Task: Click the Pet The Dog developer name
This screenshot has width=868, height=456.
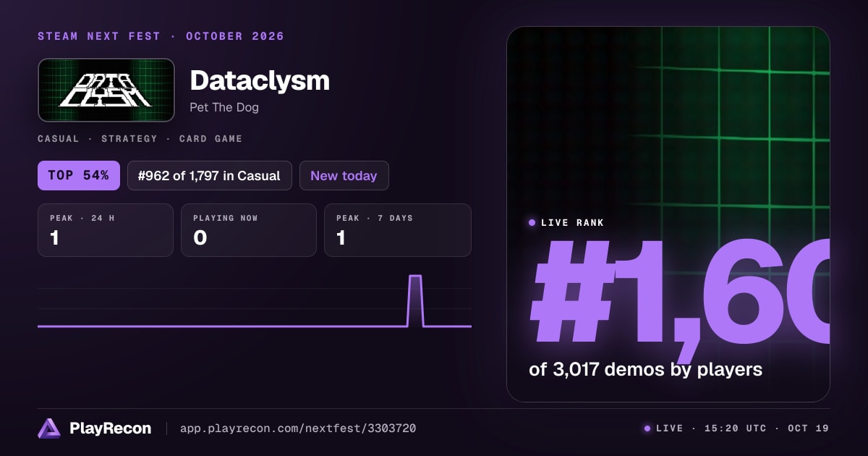Action: 224,108
